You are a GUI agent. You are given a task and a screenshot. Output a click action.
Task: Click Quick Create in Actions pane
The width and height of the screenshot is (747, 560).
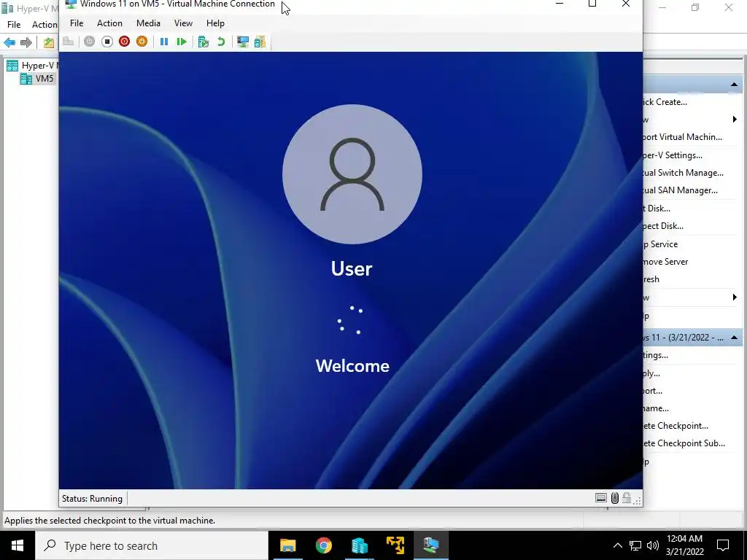[665, 102]
